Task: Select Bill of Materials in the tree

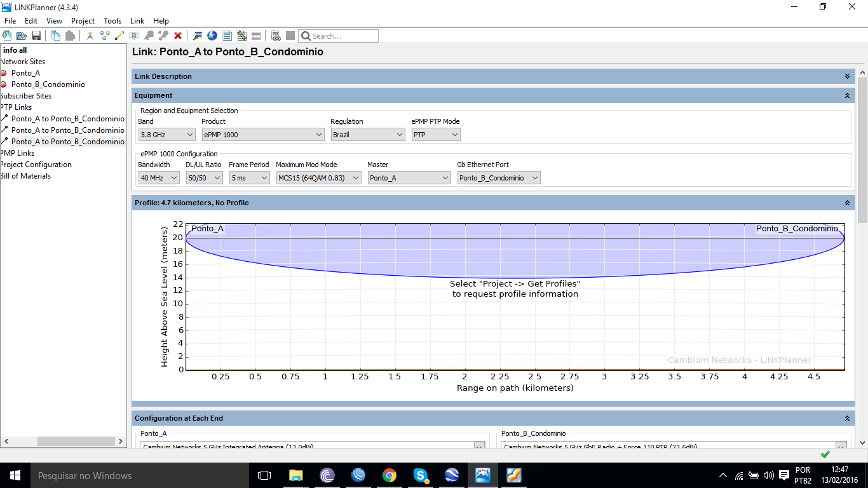Action: click(26, 176)
